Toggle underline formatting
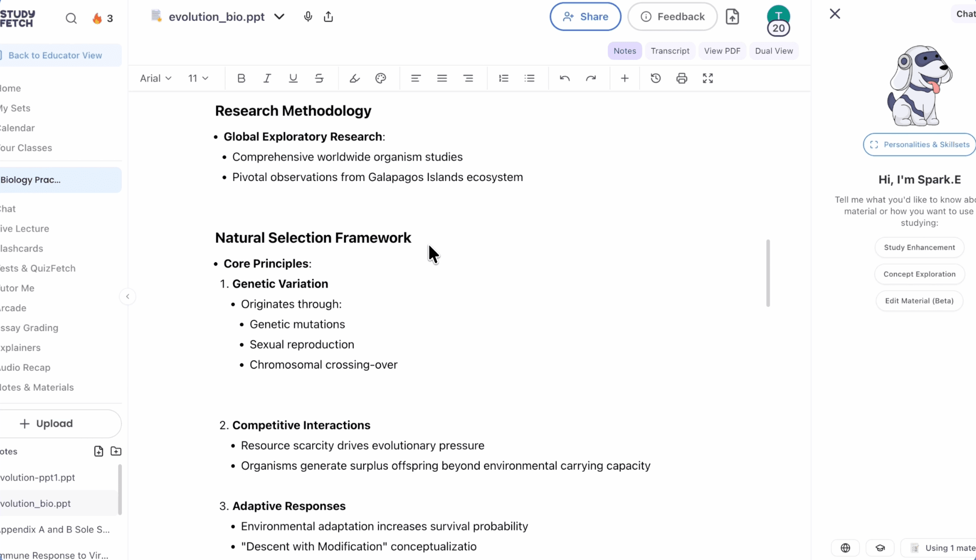 [293, 78]
